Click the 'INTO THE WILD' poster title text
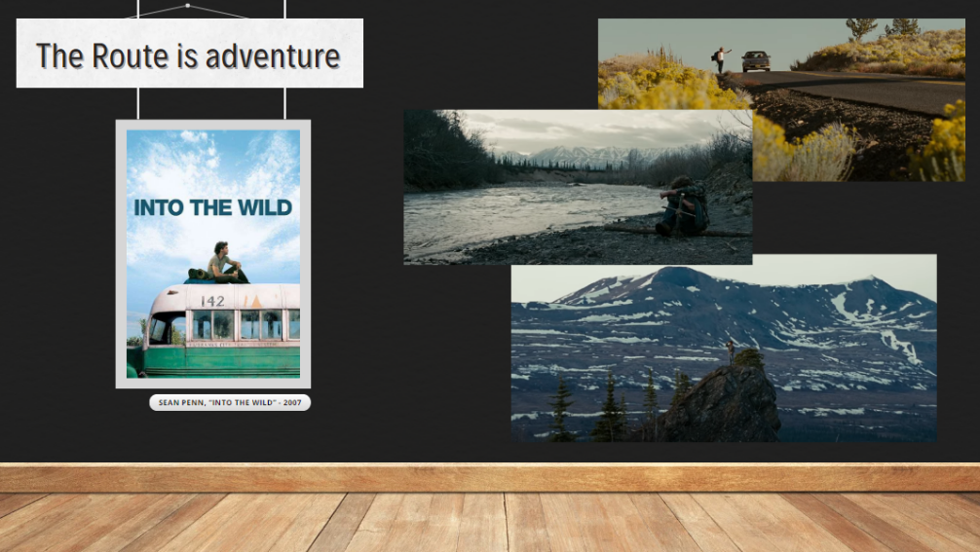The width and height of the screenshot is (980, 552). pos(213,207)
